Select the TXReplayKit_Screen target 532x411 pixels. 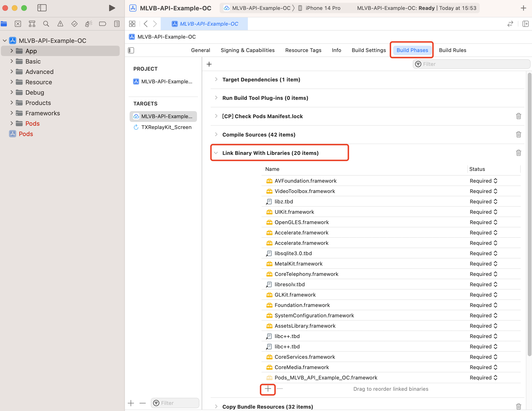[166, 127]
